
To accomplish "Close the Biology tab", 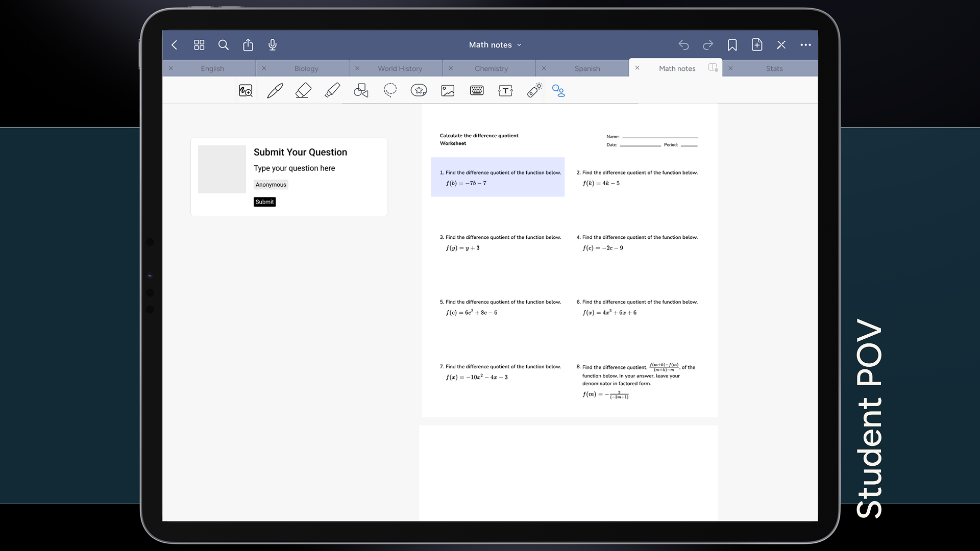I will [264, 68].
